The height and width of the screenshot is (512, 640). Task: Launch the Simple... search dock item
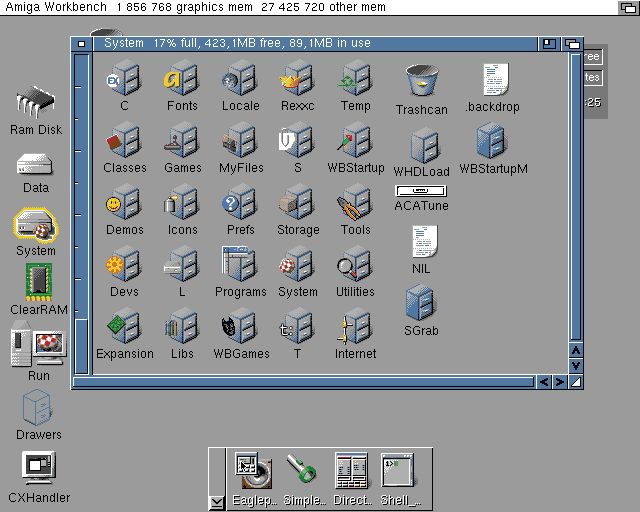click(302, 470)
